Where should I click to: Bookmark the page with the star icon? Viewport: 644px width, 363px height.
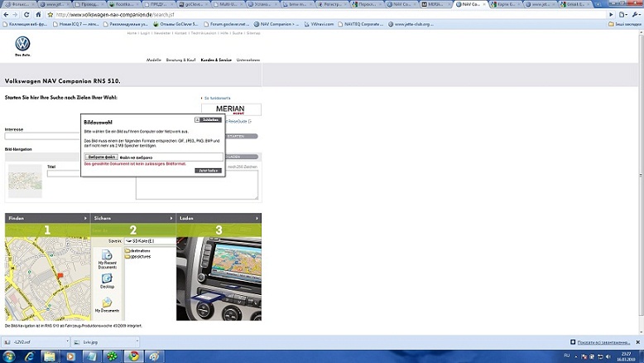pyautogui.click(x=50, y=14)
